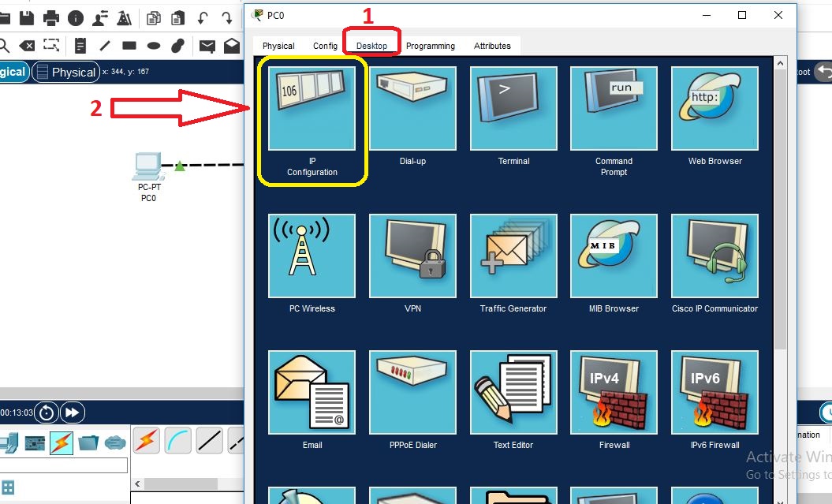Open the Attributes tab
Screen dimensions: 832x504
(492, 46)
